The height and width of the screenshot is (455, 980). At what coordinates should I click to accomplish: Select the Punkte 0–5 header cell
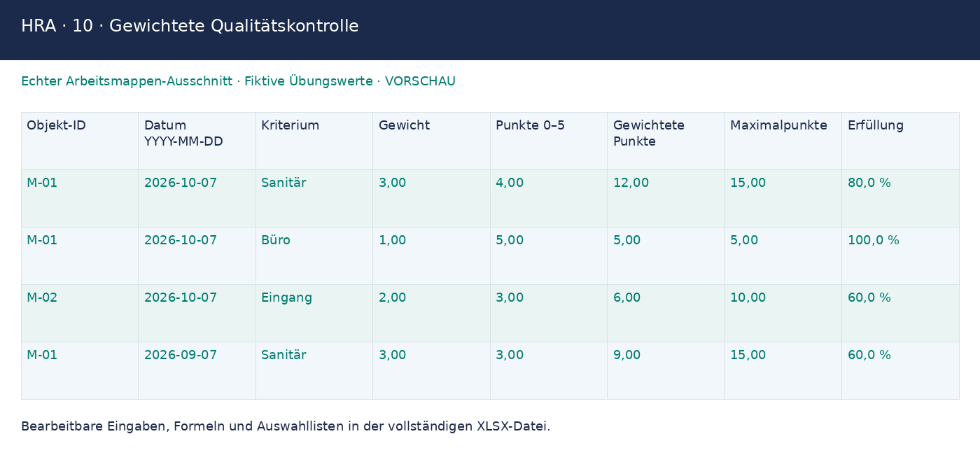(549, 141)
